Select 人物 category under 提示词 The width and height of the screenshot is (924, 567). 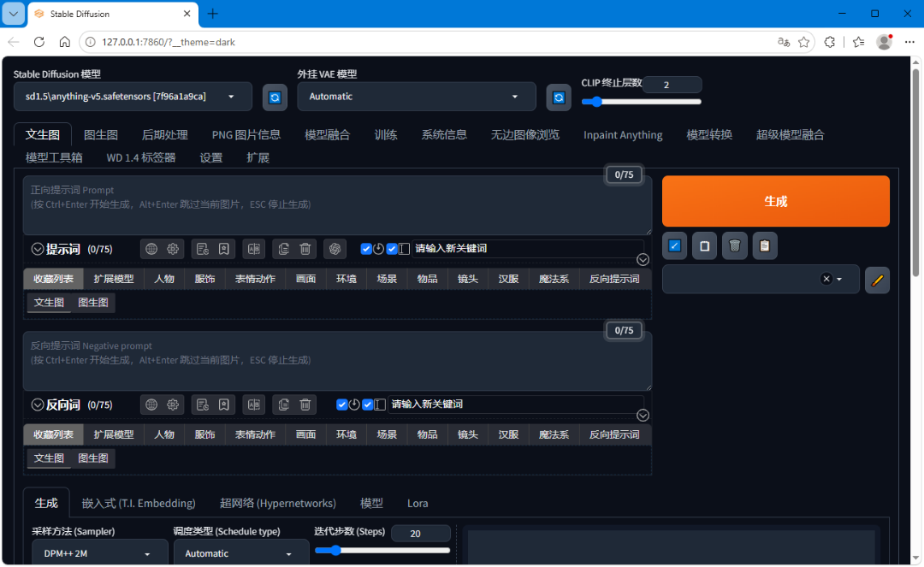[x=164, y=279]
